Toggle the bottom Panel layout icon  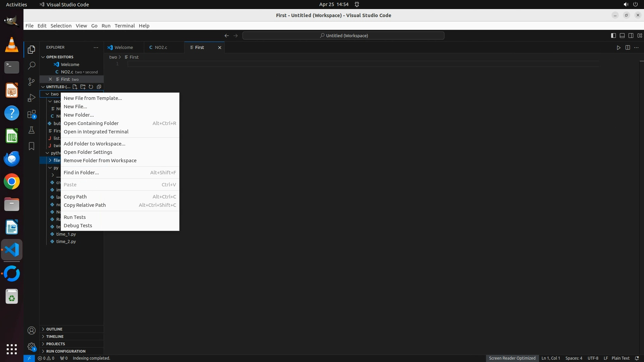pyautogui.click(x=622, y=36)
